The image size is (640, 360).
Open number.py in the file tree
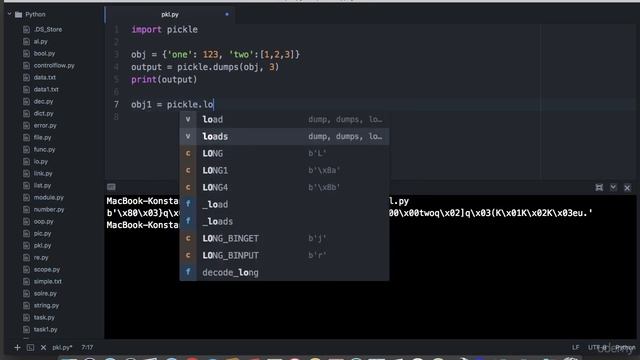tap(49, 209)
